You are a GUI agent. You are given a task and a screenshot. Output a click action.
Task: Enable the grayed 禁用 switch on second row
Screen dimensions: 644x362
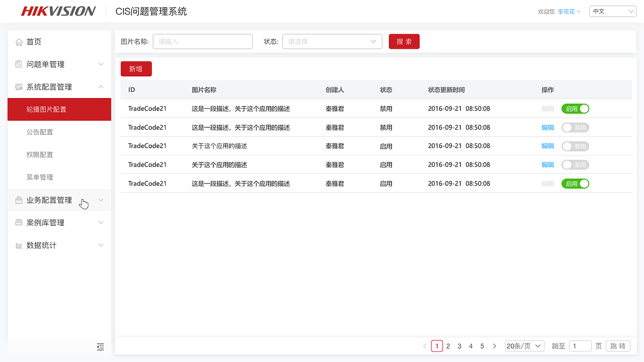(x=575, y=127)
